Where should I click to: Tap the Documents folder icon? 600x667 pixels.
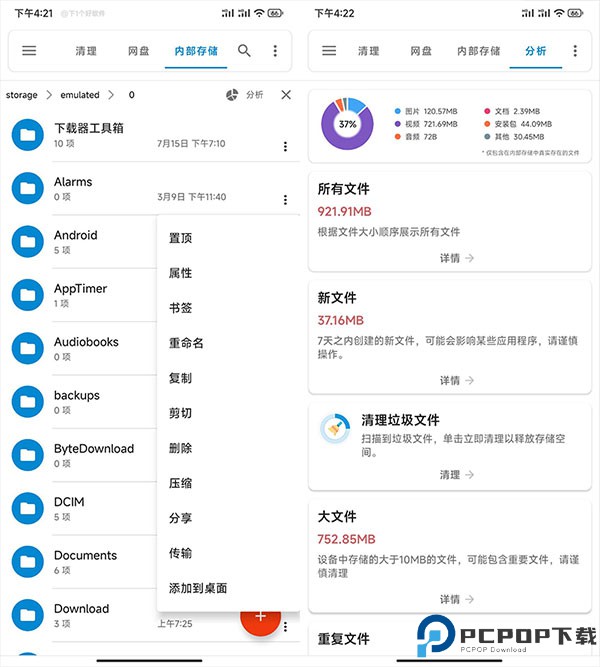[x=28, y=562]
